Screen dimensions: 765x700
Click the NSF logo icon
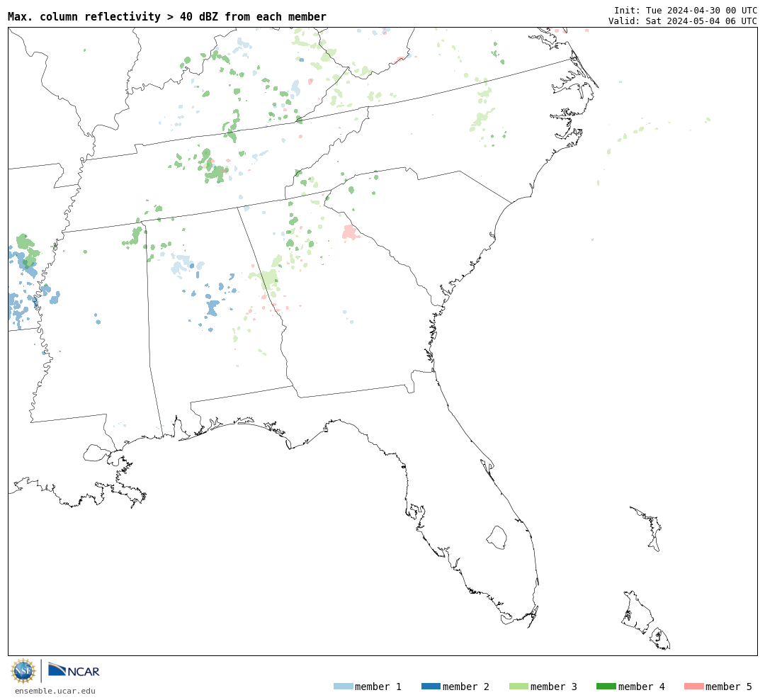(23, 671)
